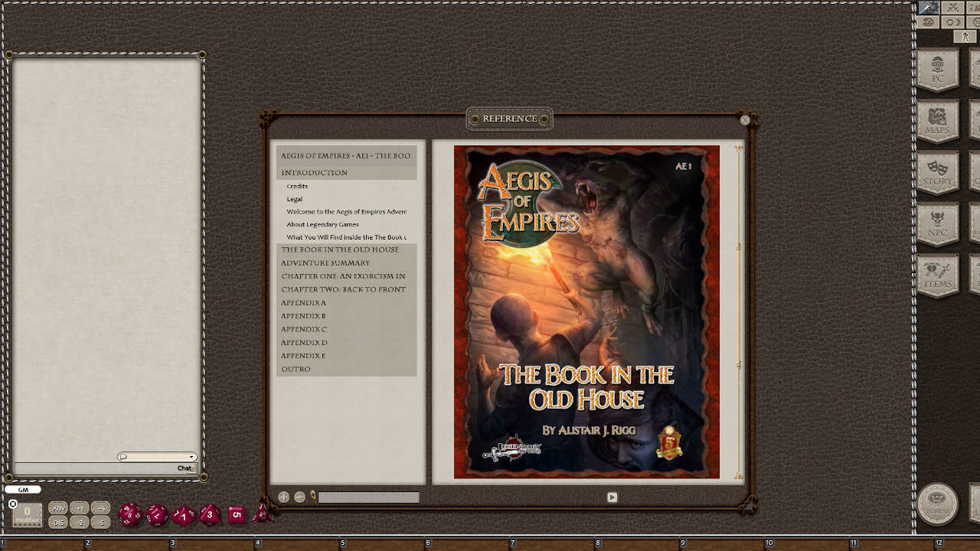Open the PC character sidebar shield

click(x=938, y=70)
